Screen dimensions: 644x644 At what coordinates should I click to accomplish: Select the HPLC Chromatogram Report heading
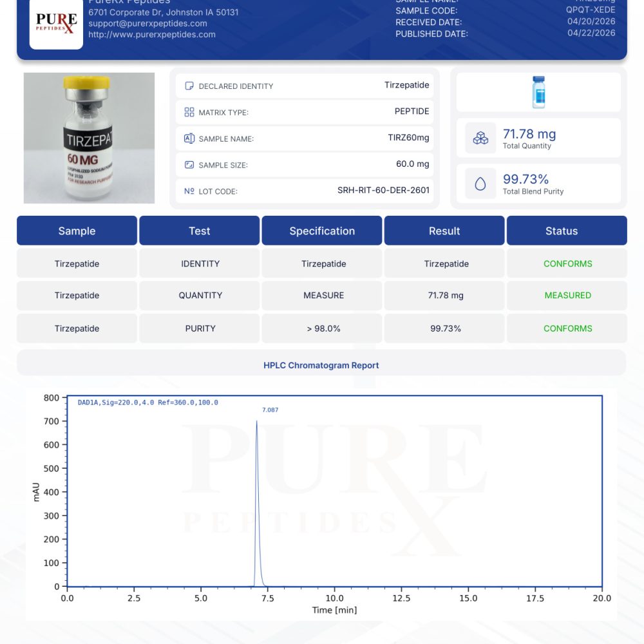click(x=321, y=365)
